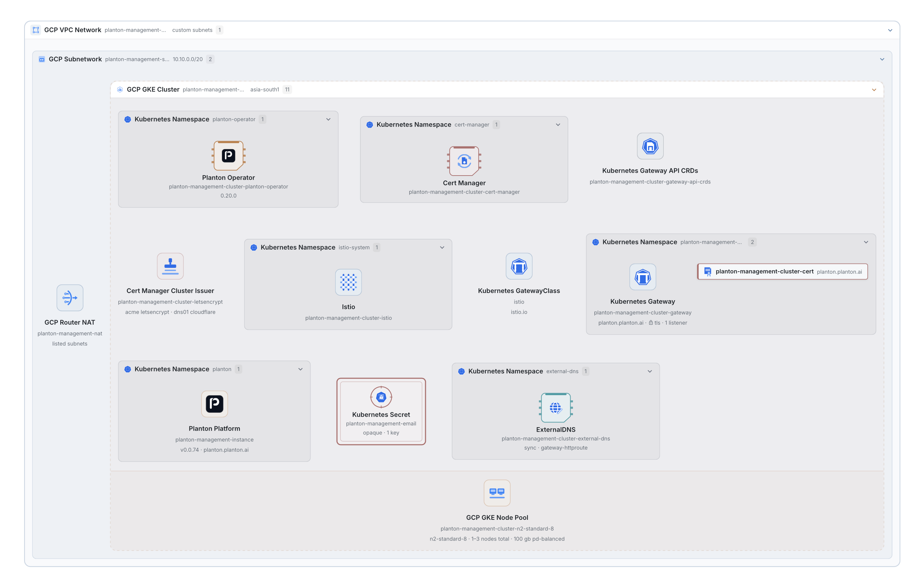This screenshot has width=922, height=588.
Task: Click the GKE Cluster count badge '11'
Action: [x=287, y=90]
